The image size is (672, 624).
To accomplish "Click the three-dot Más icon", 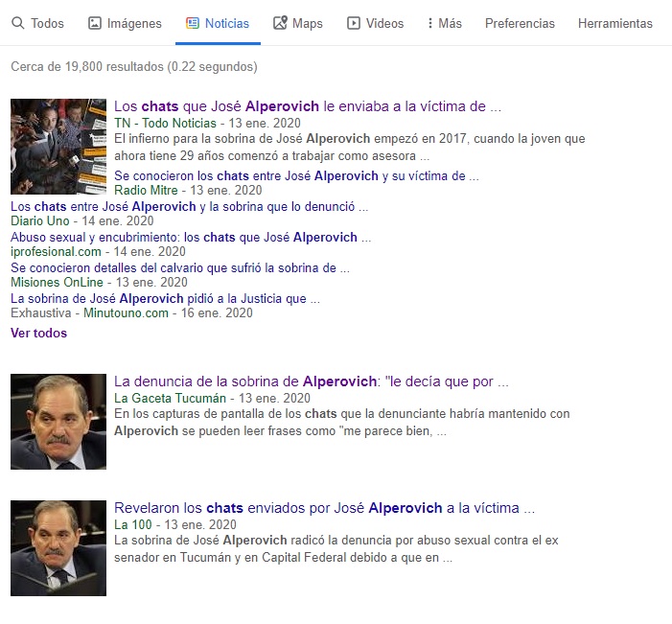I will [429, 23].
